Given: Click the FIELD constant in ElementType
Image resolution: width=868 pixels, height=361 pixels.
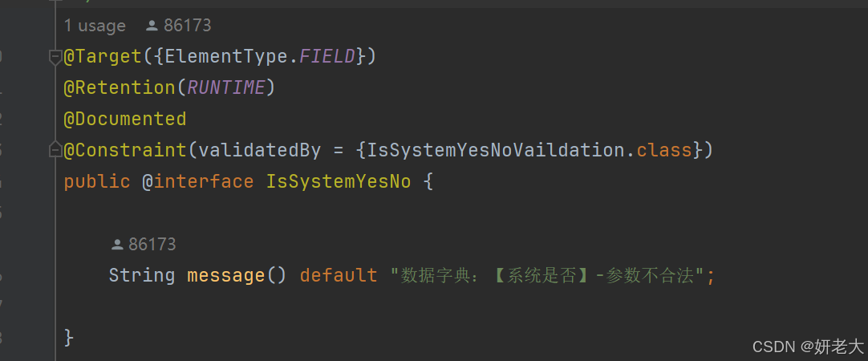Looking at the screenshot, I should click(x=327, y=56).
